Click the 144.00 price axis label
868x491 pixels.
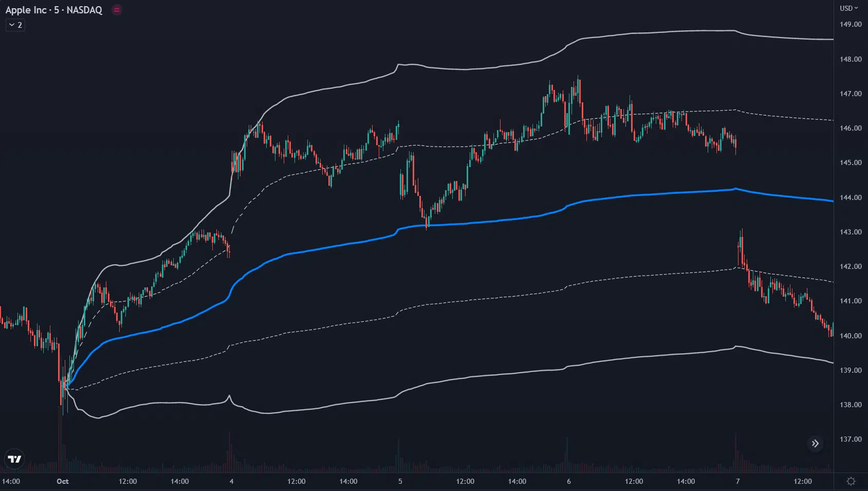point(851,197)
